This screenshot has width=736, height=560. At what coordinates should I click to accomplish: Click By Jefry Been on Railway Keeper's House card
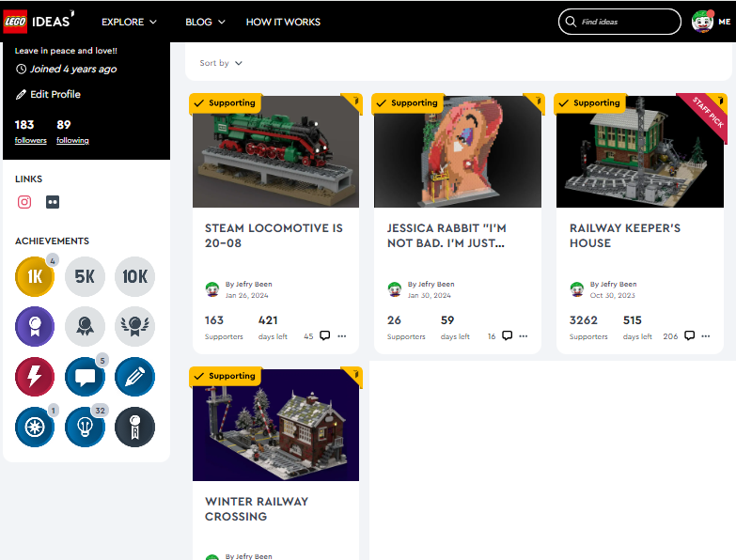613,284
